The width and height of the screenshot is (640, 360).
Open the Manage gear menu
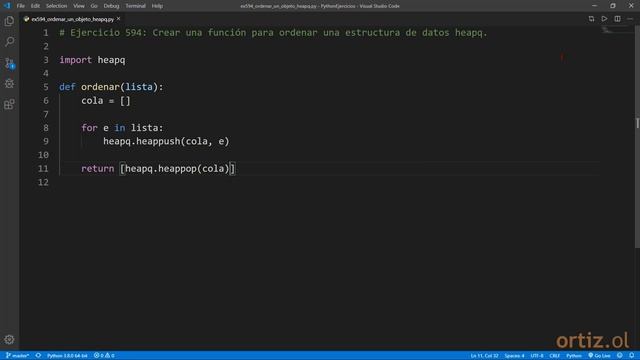(9, 340)
